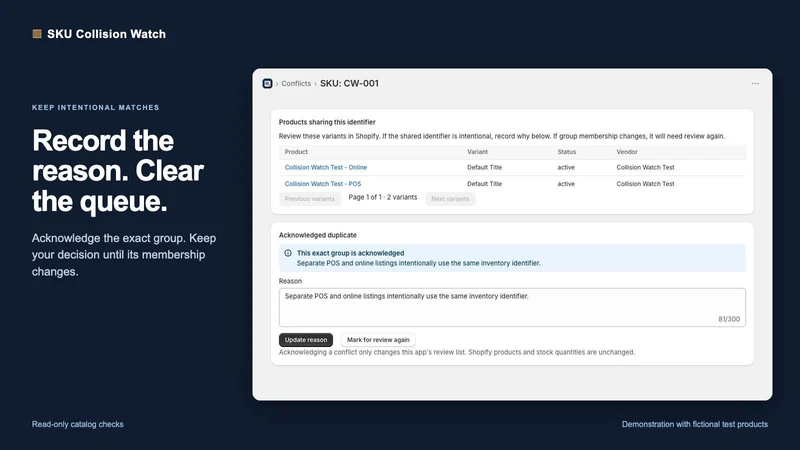Click the Next variants button
This screenshot has width=800, height=450.
point(450,199)
